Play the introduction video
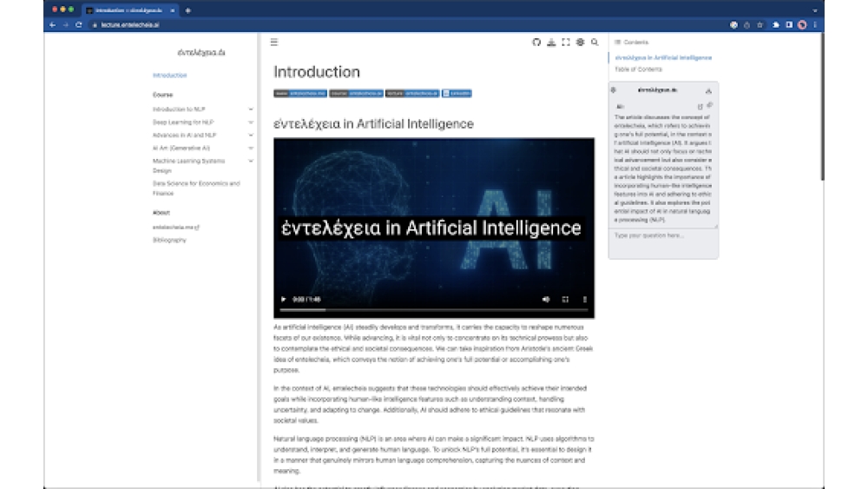868x489 pixels. pos(284,299)
